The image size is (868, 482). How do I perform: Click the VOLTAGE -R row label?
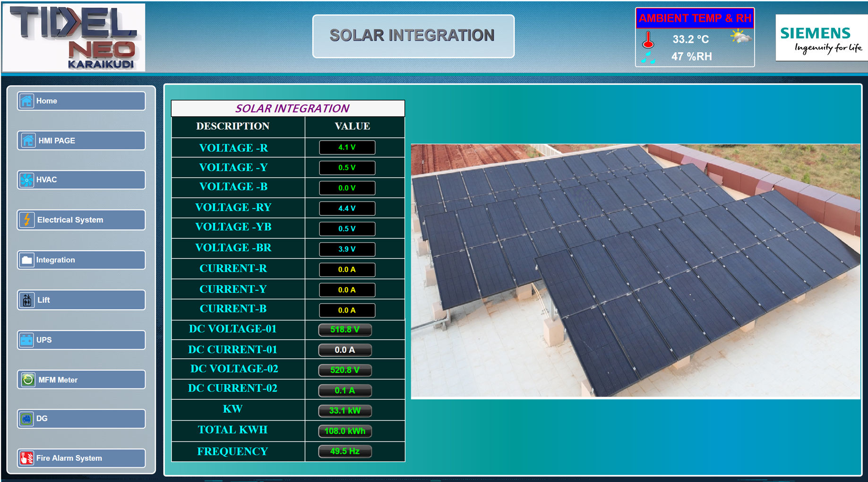click(x=233, y=148)
